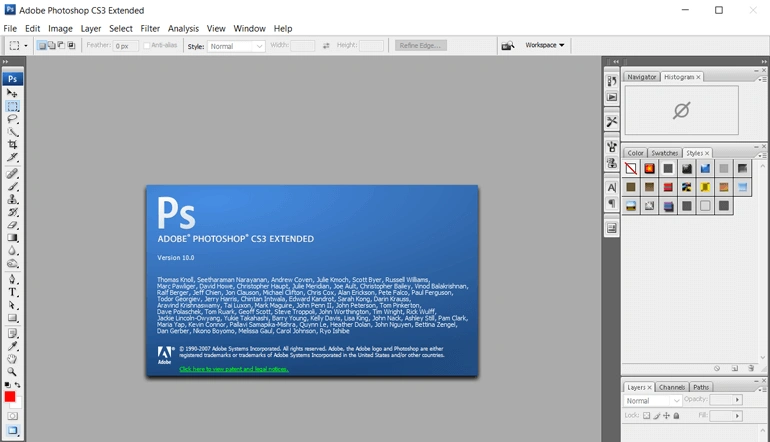Select the Rectangular Marquee tool in toolbox
770x442 pixels.
(x=12, y=106)
